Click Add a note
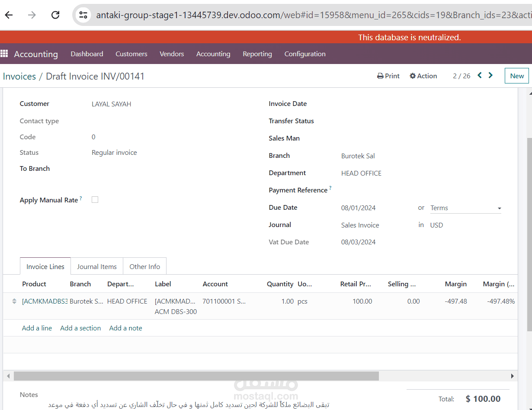The width and height of the screenshot is (532, 410). point(126,328)
